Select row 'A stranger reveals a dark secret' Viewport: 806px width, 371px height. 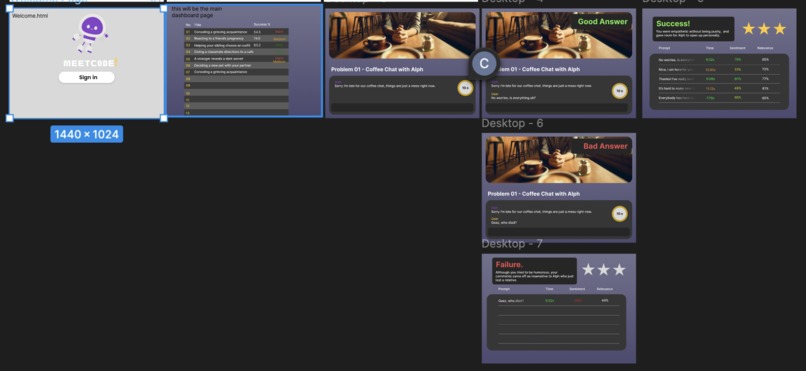coord(236,59)
